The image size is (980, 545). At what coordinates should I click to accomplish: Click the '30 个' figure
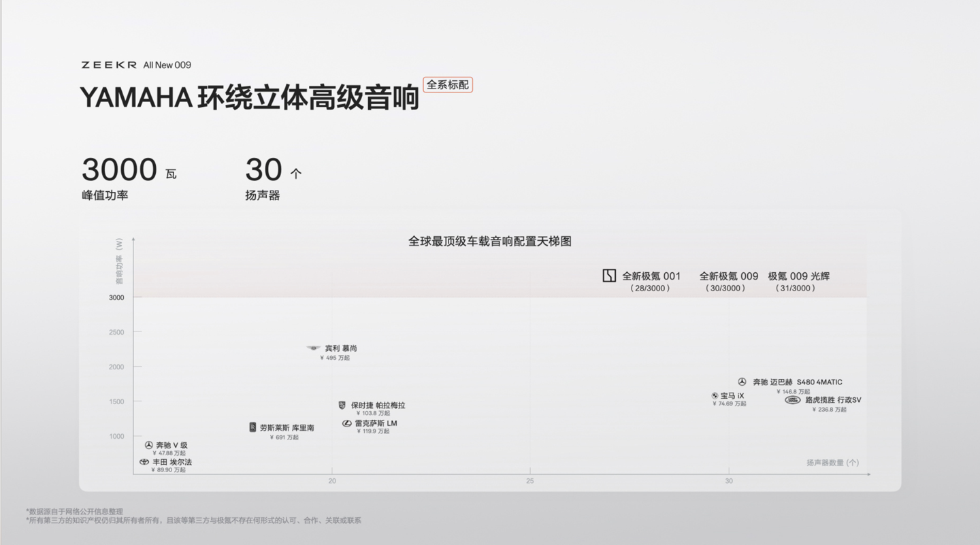[x=273, y=170]
